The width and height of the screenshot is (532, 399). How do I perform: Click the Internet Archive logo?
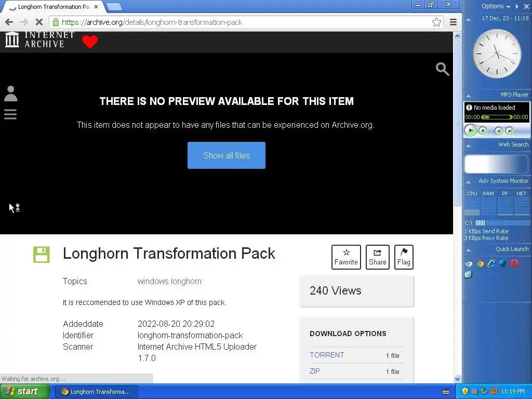point(39,39)
